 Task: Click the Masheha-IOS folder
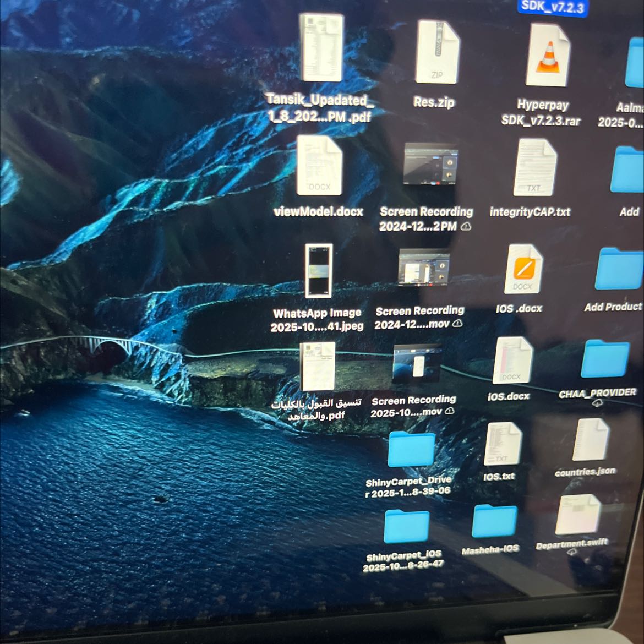[x=494, y=521]
